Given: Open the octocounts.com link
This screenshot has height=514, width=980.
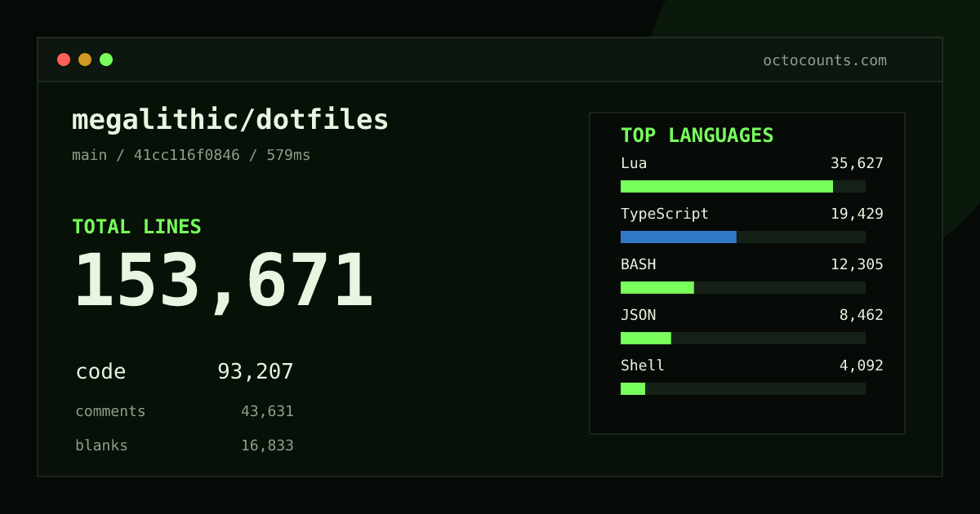Looking at the screenshot, I should coord(825,60).
